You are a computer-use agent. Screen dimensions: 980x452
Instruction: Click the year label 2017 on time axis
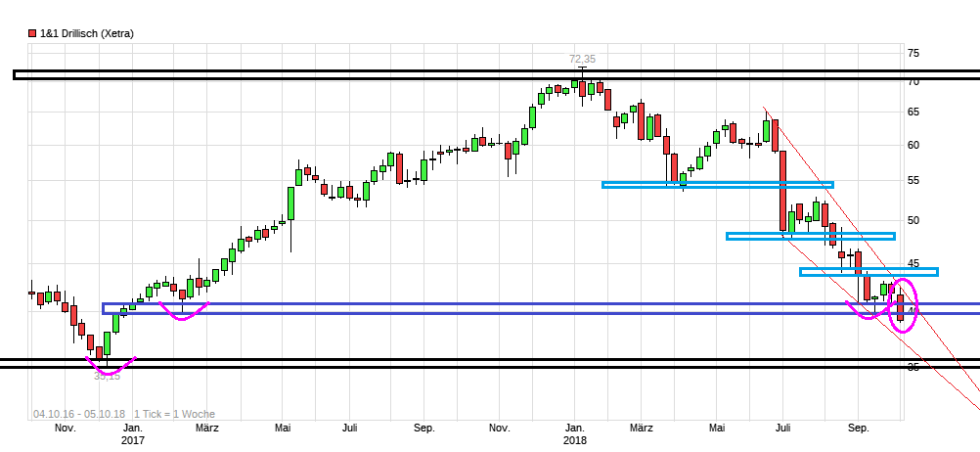point(132,440)
